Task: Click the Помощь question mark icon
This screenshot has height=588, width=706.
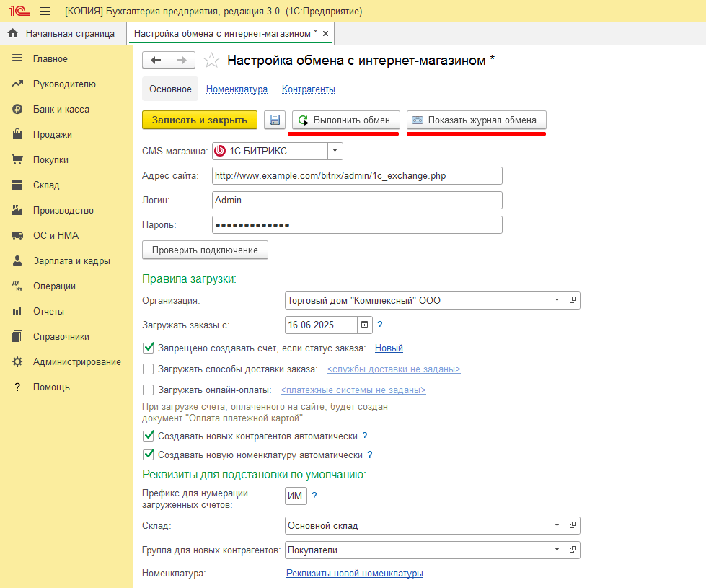Action: (17, 387)
